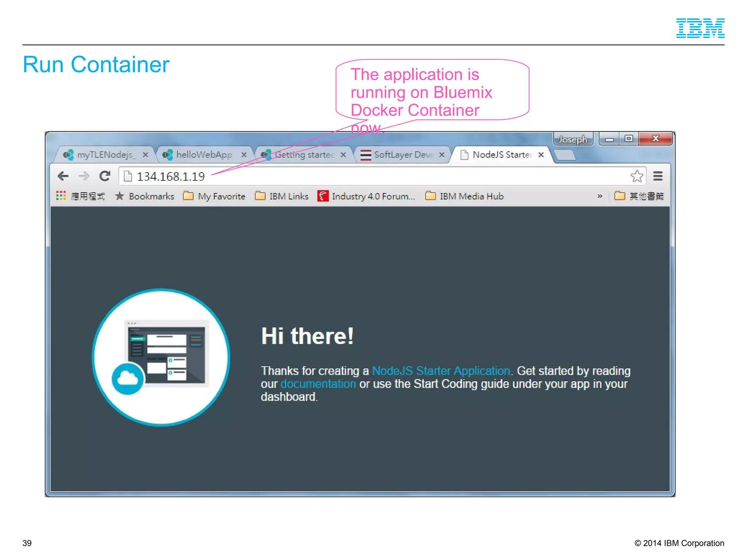The height and width of the screenshot is (560, 747).
Task: Open the 其他書籤 other bookmarks folder
Action: point(639,196)
